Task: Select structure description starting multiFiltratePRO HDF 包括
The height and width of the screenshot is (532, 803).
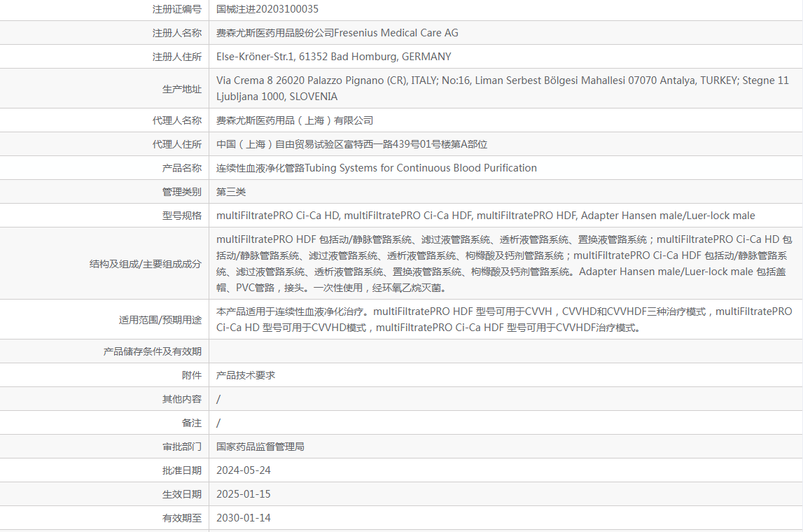Action: point(505,264)
